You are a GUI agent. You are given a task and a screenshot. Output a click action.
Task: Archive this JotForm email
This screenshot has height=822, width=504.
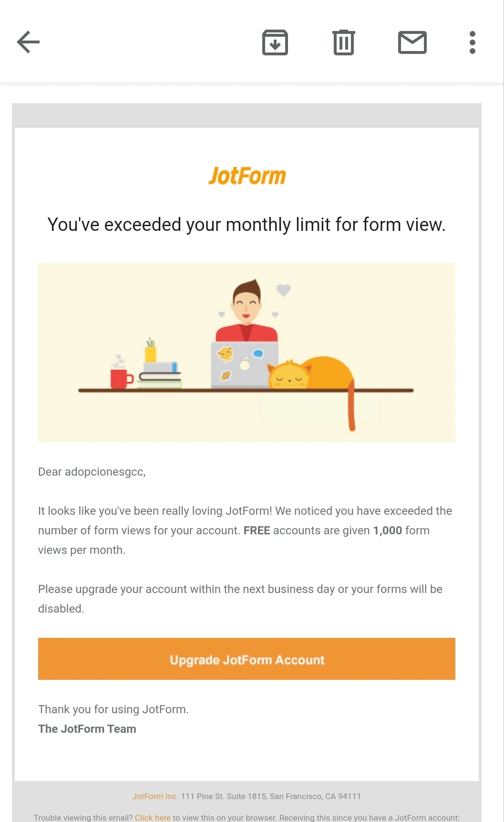(x=275, y=42)
